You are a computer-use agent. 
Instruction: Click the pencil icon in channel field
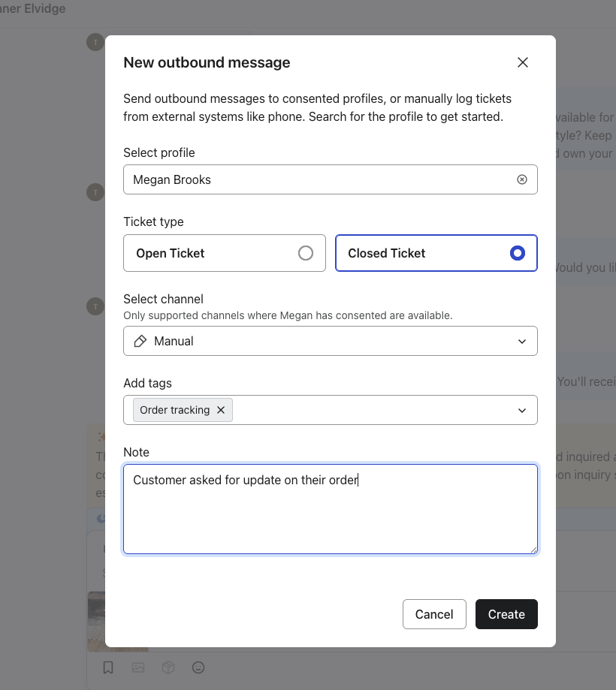140,341
